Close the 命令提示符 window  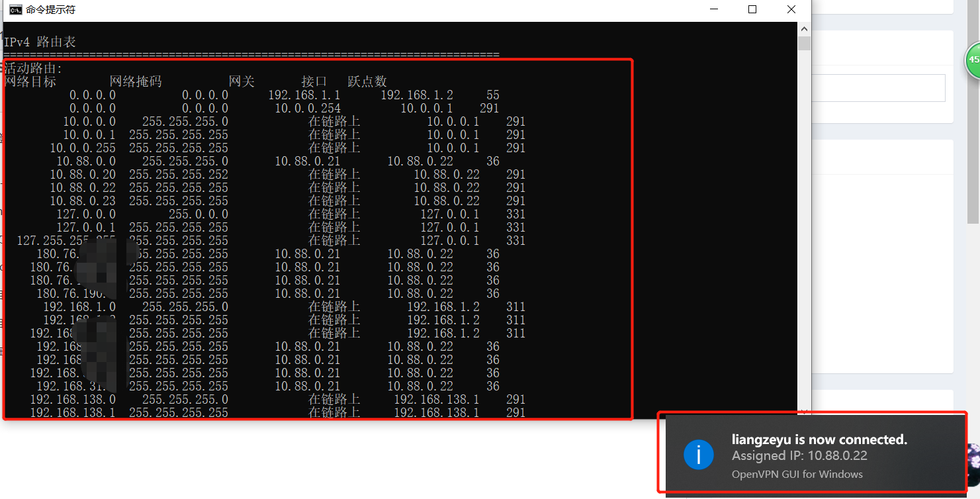(x=791, y=10)
